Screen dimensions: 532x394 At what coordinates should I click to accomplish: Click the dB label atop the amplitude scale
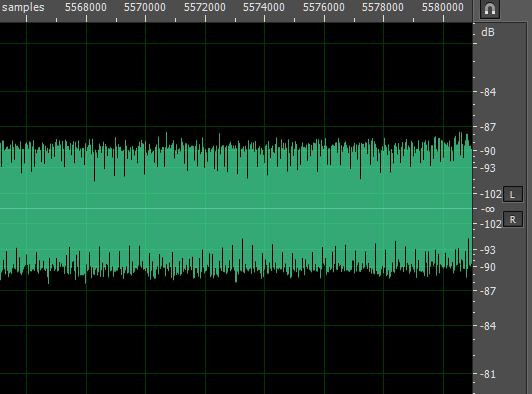[488, 32]
